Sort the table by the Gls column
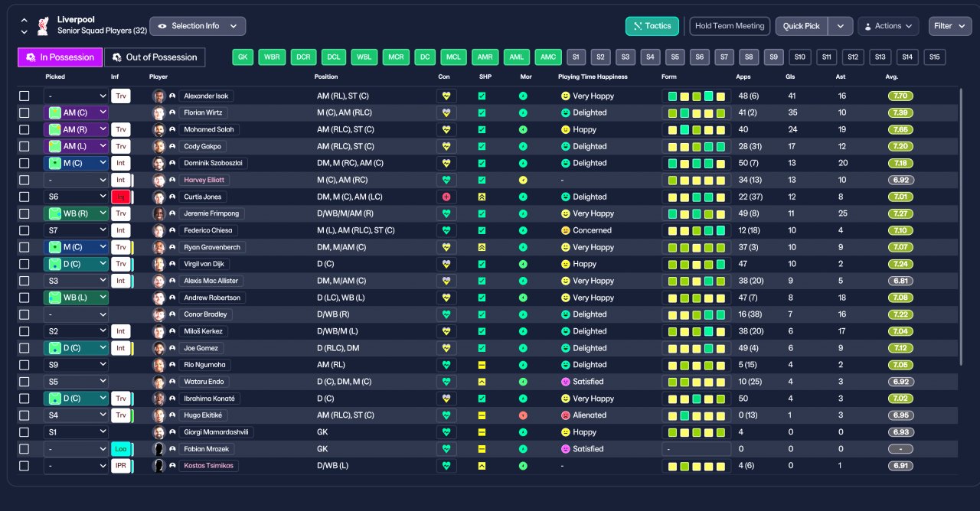 point(789,77)
